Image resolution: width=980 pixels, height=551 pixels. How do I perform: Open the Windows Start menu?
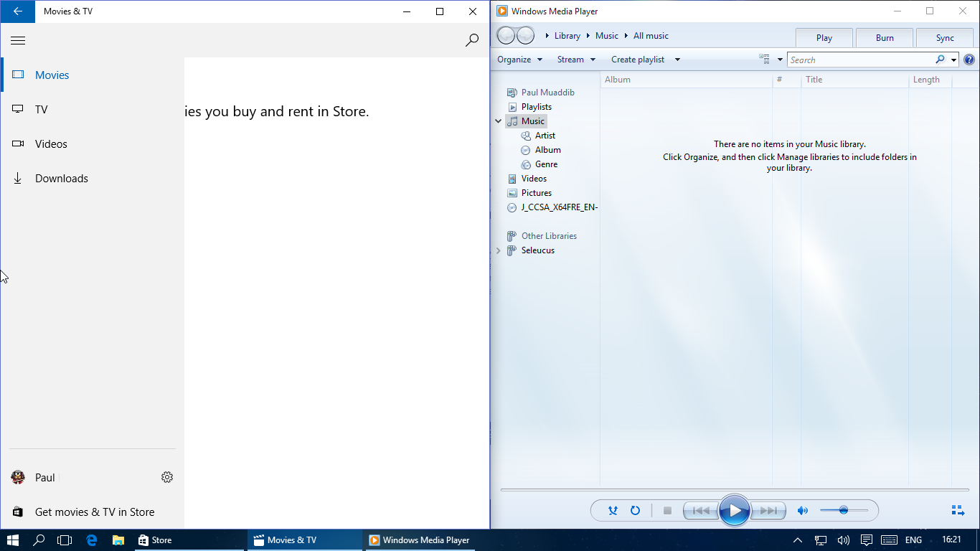[x=13, y=540]
